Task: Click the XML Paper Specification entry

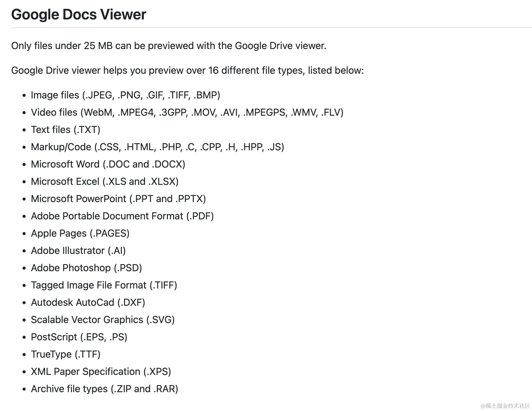Action: [x=101, y=372]
